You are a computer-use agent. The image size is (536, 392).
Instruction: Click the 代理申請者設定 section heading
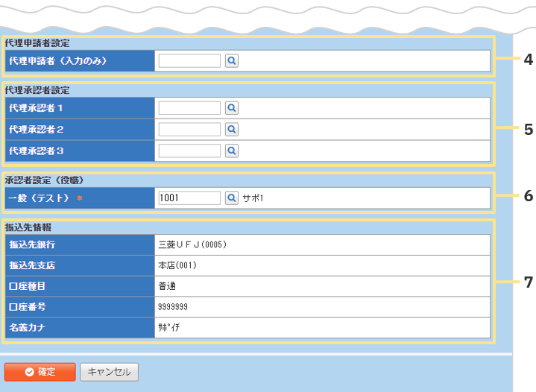pos(37,43)
